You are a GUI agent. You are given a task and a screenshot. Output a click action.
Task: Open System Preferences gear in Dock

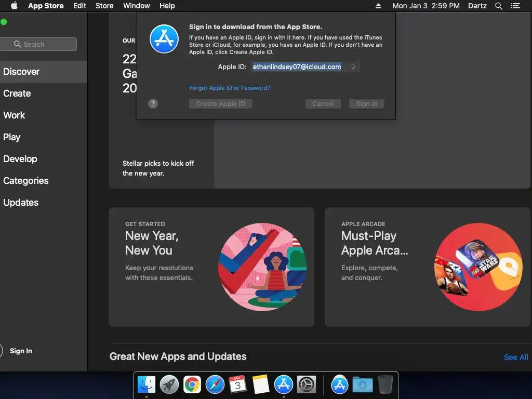tap(307, 384)
